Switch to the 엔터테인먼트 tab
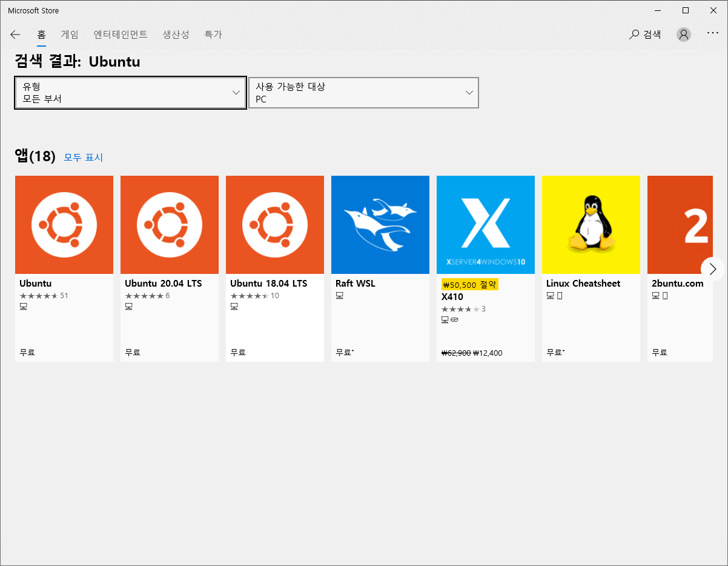The width and height of the screenshot is (728, 566). [x=121, y=35]
